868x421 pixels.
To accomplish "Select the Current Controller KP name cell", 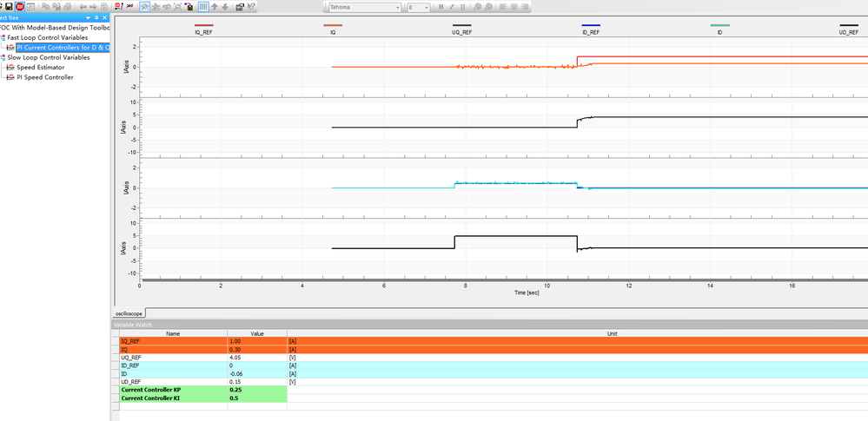I will [173, 390].
